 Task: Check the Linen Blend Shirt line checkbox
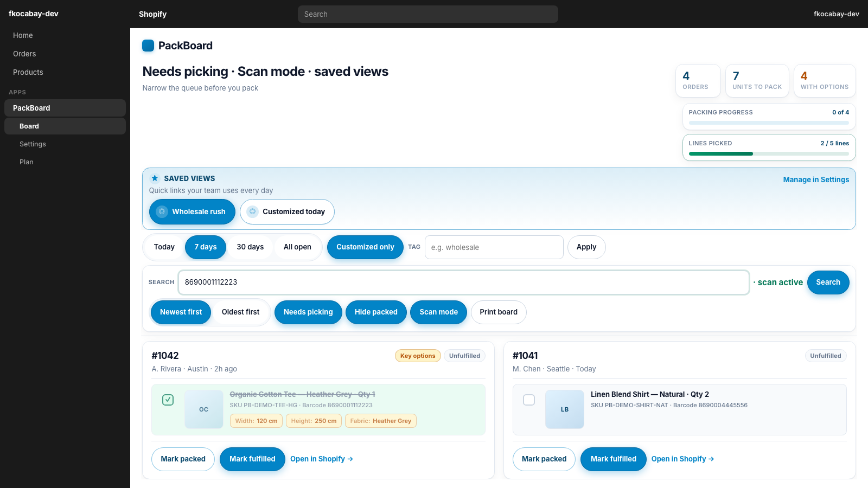pyautogui.click(x=529, y=400)
